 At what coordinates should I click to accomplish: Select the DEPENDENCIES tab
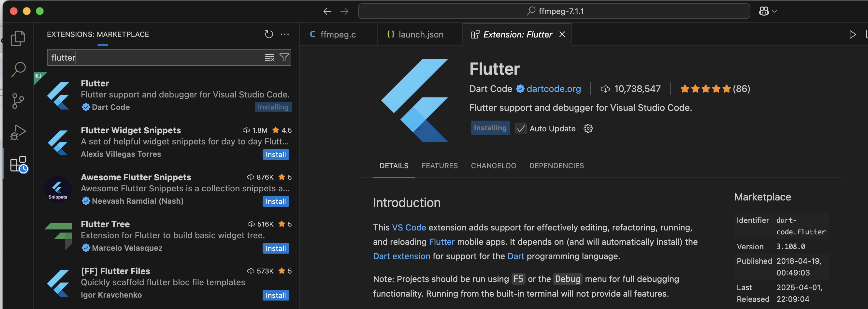(556, 166)
